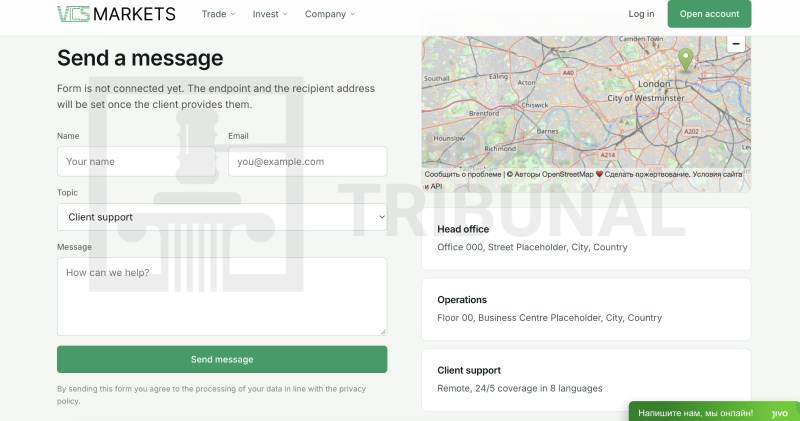The height and width of the screenshot is (421, 800).
Task: Click the How can we help message box
Action: [222, 296]
